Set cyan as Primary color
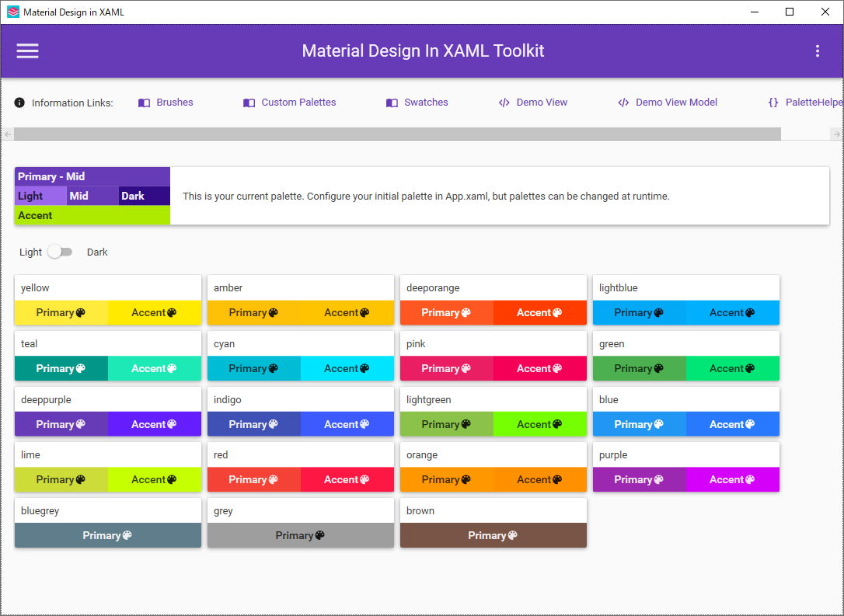The width and height of the screenshot is (844, 616). [254, 368]
